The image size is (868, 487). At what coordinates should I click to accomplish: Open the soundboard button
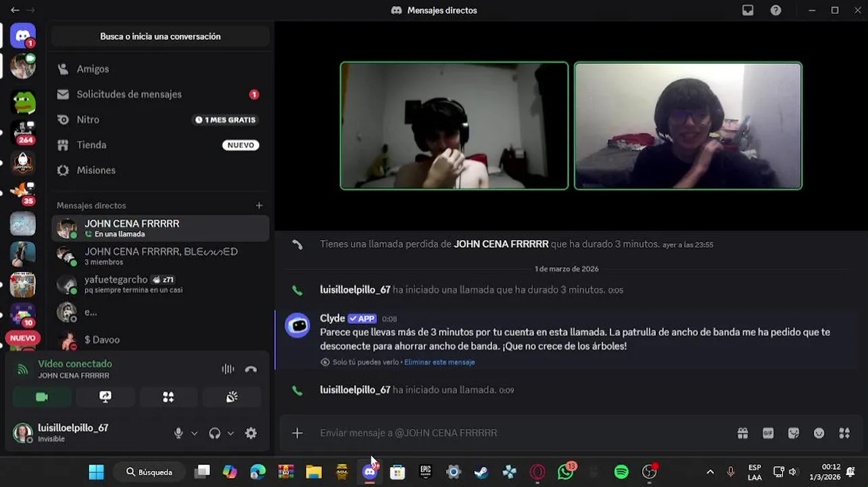[x=232, y=397]
